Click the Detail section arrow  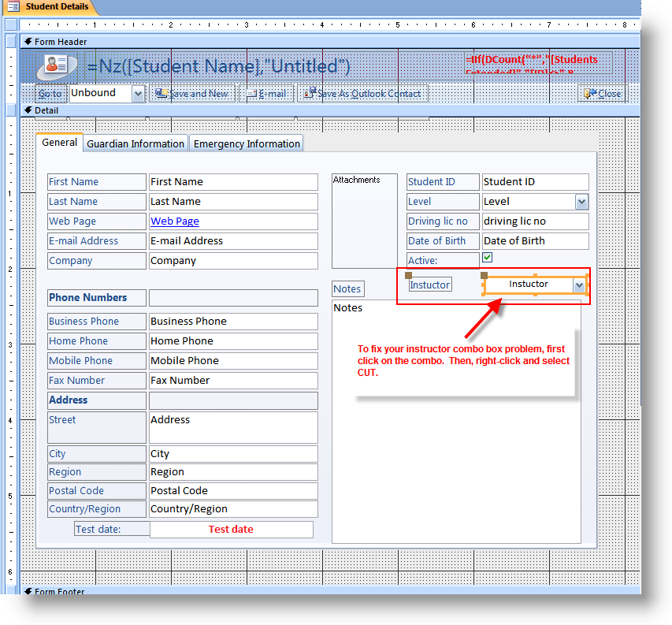click(28, 110)
